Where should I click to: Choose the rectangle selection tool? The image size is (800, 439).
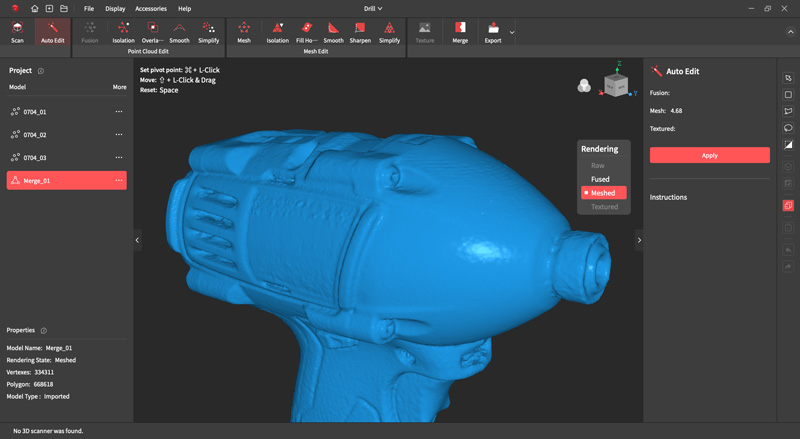(788, 95)
